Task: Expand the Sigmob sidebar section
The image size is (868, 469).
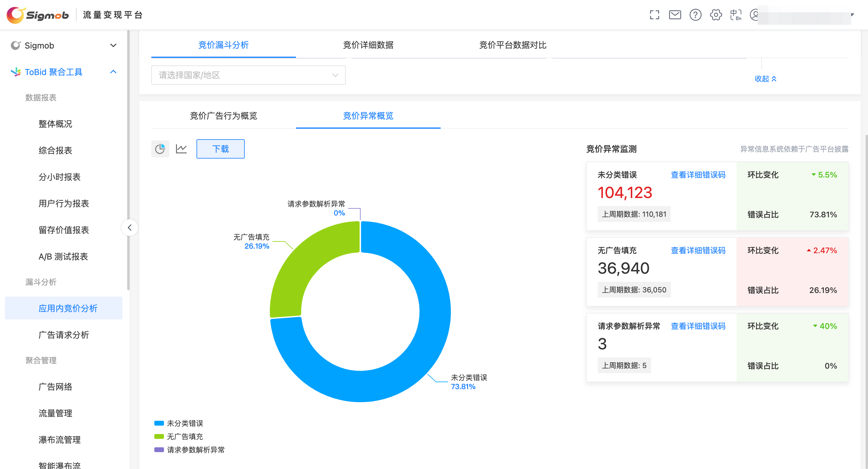Action: [113, 46]
